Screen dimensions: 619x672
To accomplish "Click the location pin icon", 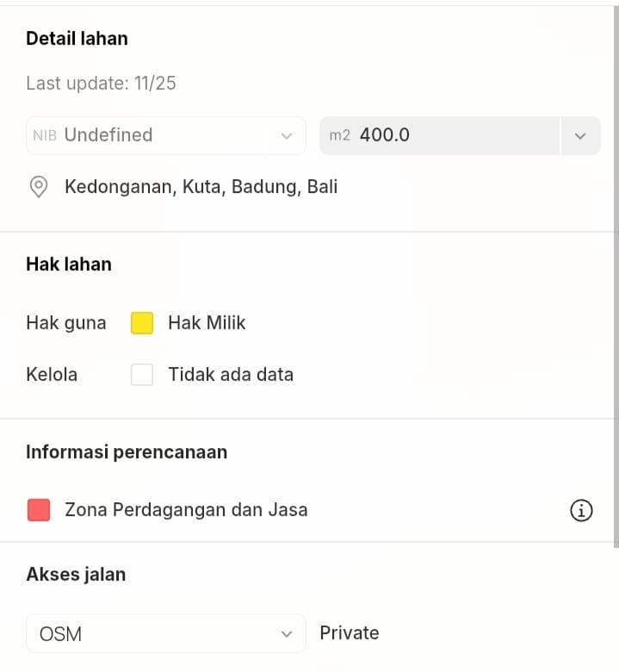I will (x=39, y=187).
